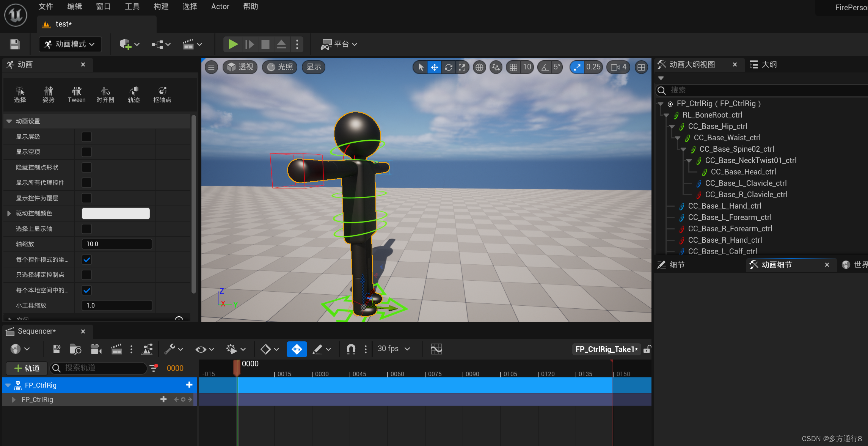Toggle world coordinate space globe icon

[x=479, y=68]
